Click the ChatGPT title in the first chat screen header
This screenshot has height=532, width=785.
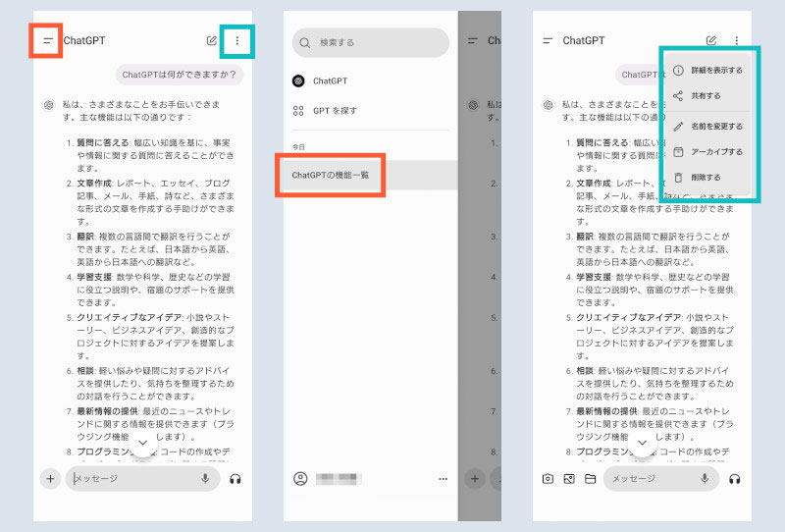[84, 40]
